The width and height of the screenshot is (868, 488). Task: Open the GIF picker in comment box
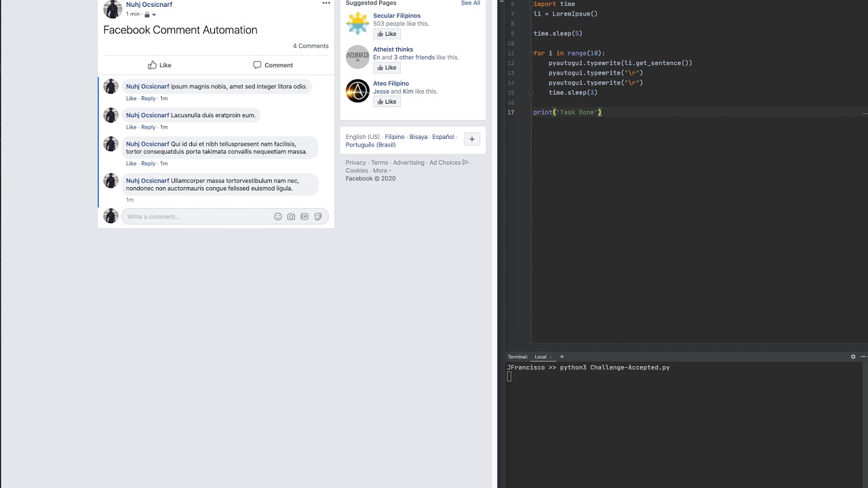[304, 217]
